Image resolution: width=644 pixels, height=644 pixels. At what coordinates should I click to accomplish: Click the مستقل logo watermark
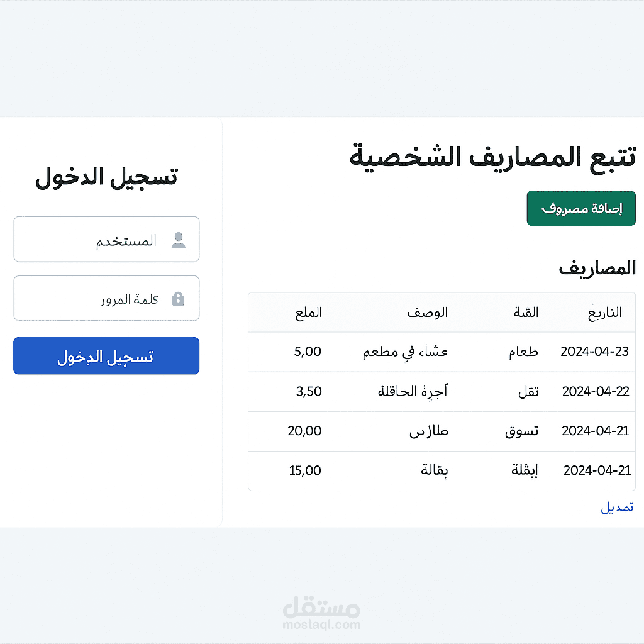tap(321, 608)
